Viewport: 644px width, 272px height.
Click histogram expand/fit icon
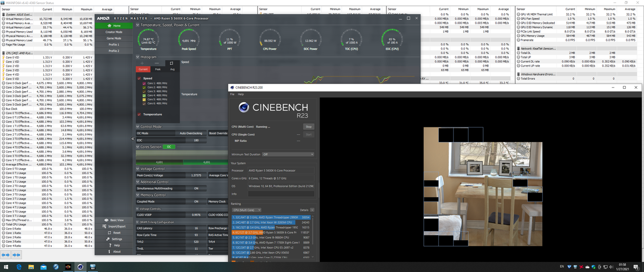[171, 63]
